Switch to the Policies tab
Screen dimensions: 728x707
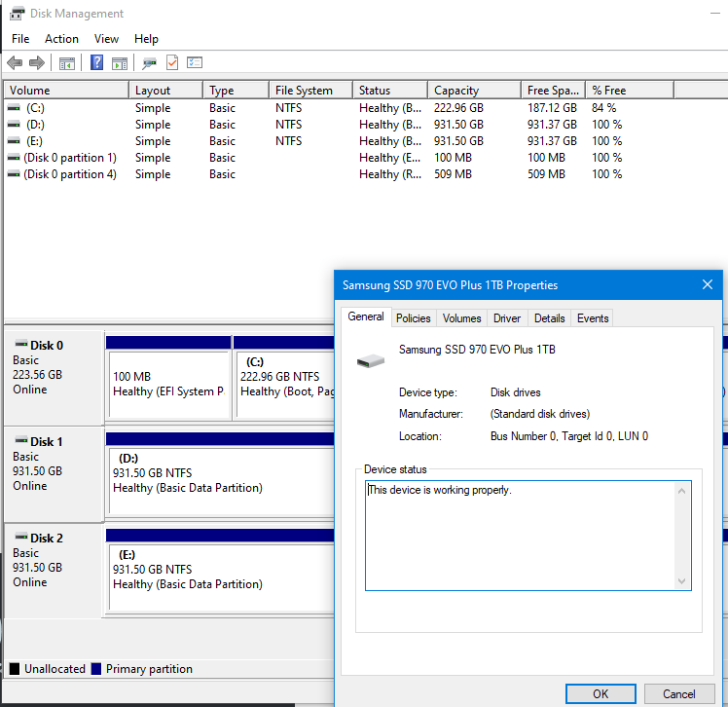click(x=414, y=318)
